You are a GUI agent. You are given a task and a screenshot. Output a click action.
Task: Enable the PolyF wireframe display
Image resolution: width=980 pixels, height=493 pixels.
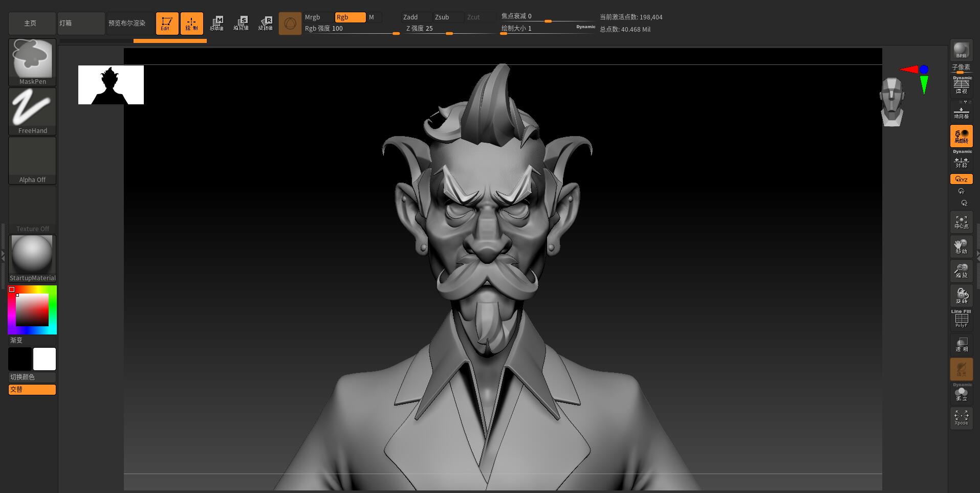[961, 319]
